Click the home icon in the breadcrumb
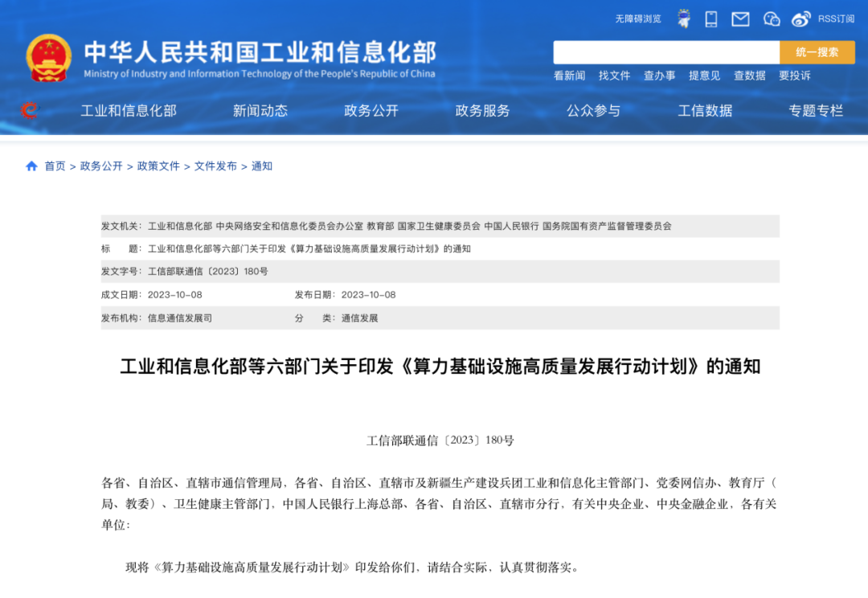 (x=32, y=166)
